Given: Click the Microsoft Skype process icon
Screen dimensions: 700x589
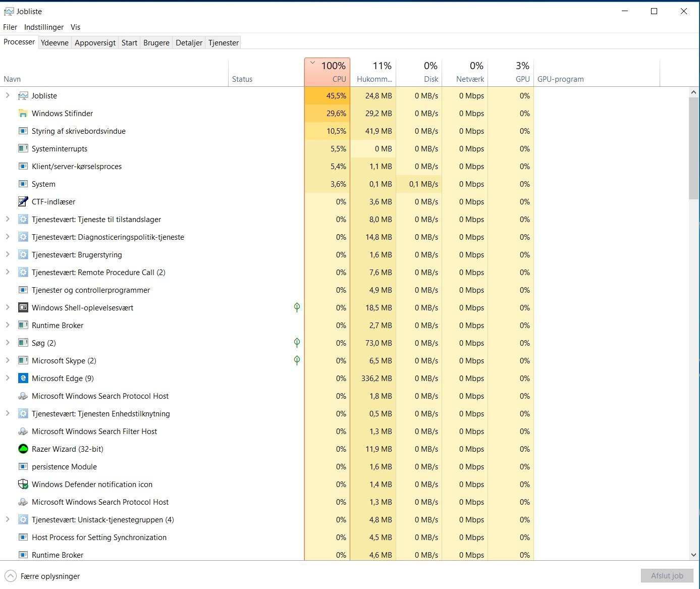Looking at the screenshot, I should 23,361.
